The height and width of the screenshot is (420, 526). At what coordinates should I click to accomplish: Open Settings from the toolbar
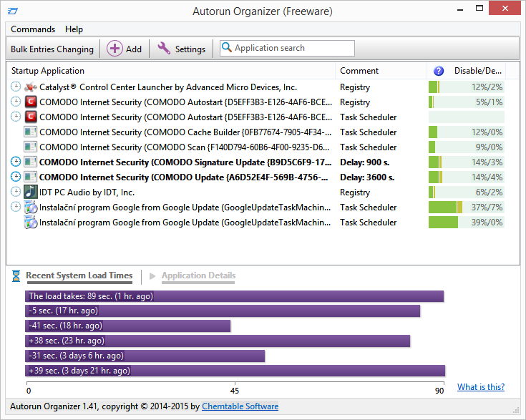coord(181,49)
